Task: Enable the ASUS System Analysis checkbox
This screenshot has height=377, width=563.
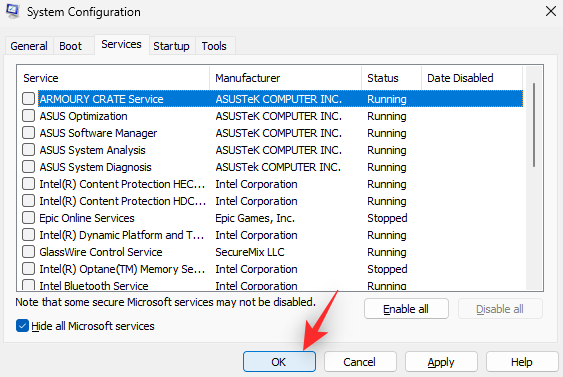Action: pyautogui.click(x=28, y=149)
